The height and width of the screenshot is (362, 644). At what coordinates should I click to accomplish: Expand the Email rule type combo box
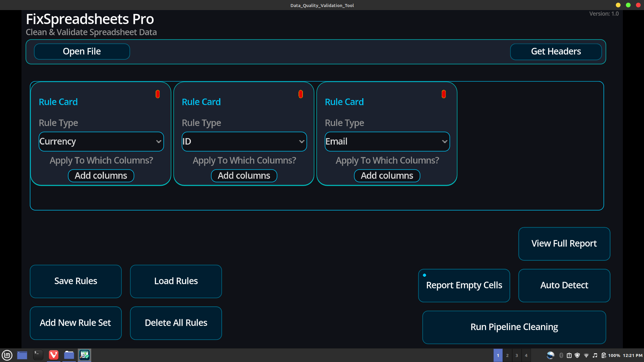coord(387,141)
